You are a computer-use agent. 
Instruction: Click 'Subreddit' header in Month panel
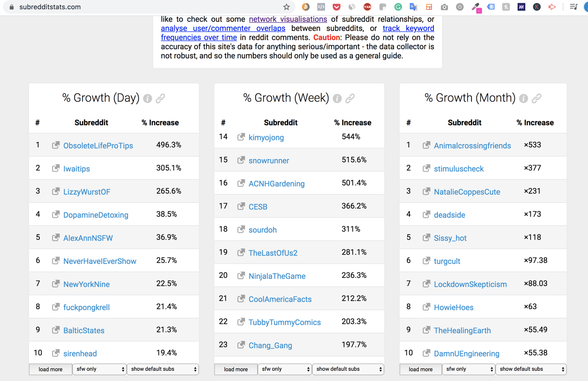tap(464, 122)
